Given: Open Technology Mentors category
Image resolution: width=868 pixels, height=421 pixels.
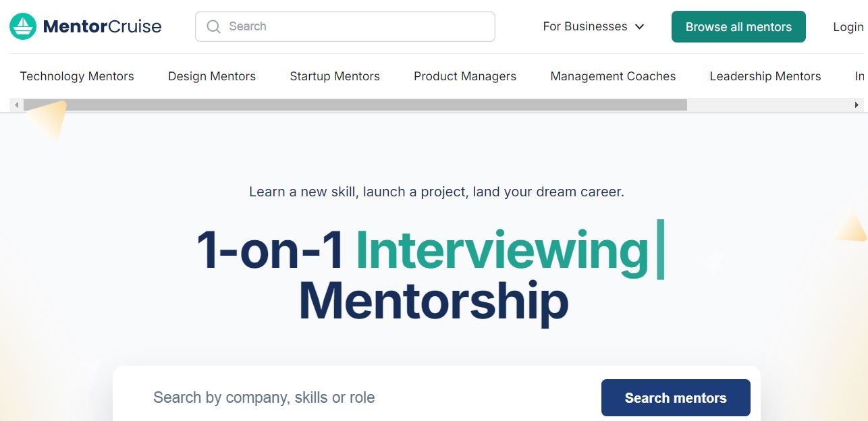Looking at the screenshot, I should (77, 76).
